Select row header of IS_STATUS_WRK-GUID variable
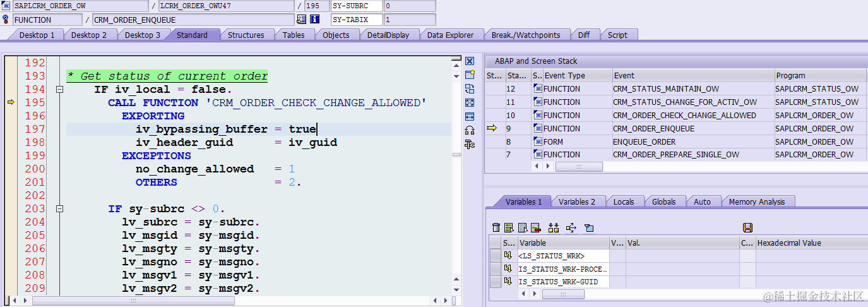The image size is (868, 307). click(496, 282)
